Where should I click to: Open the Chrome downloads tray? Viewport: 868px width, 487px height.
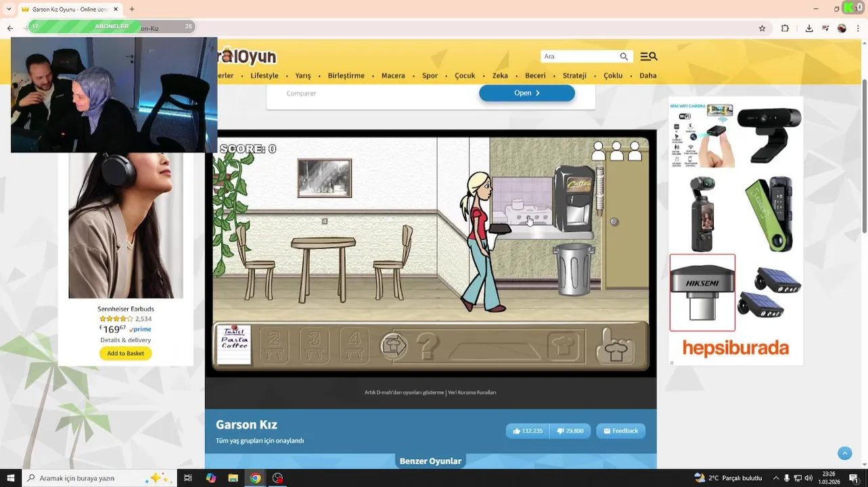(808, 28)
